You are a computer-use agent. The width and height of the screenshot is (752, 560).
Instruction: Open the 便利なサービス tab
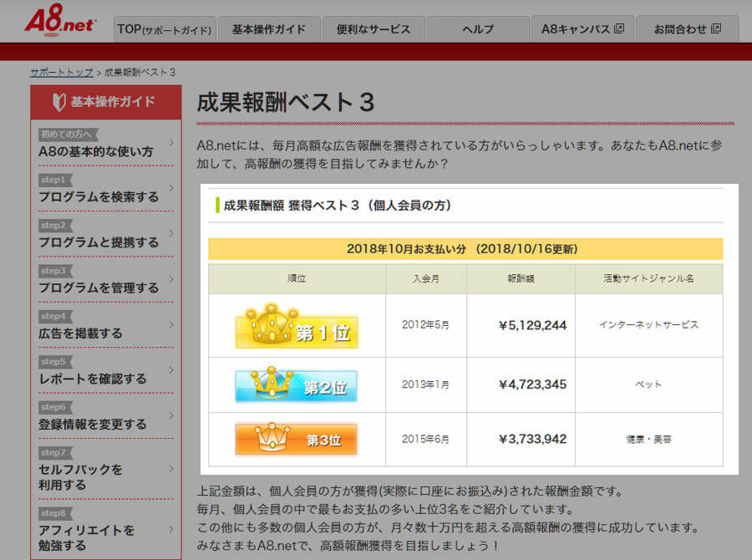point(373,29)
